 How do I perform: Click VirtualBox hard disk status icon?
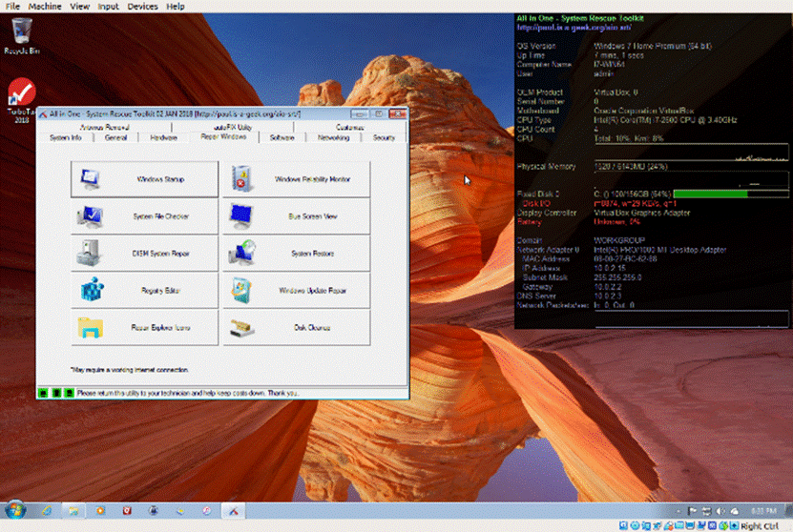point(624,526)
